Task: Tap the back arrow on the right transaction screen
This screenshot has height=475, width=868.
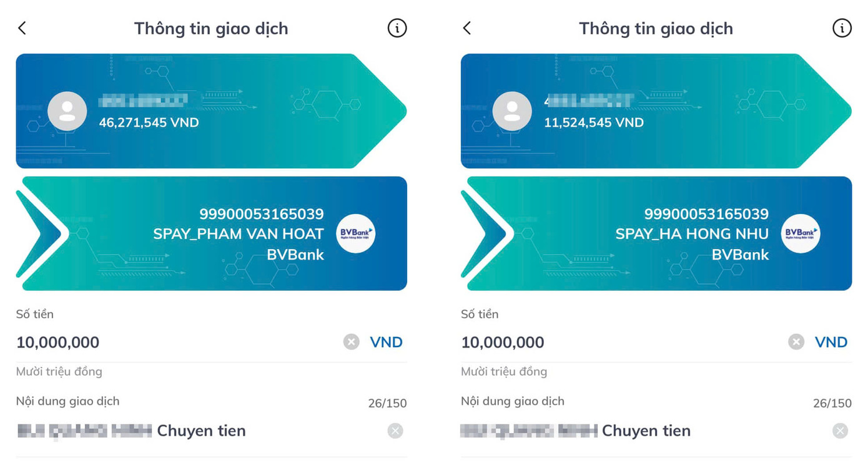Action: click(x=467, y=27)
